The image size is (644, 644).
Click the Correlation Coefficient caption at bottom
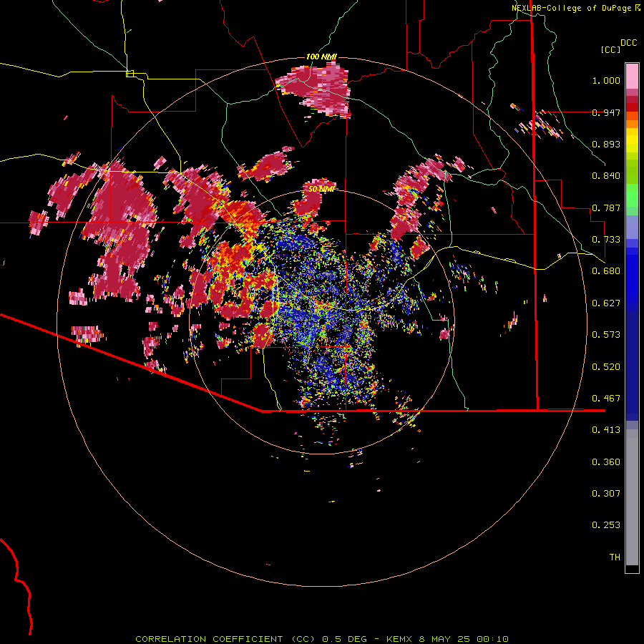tap(321, 639)
